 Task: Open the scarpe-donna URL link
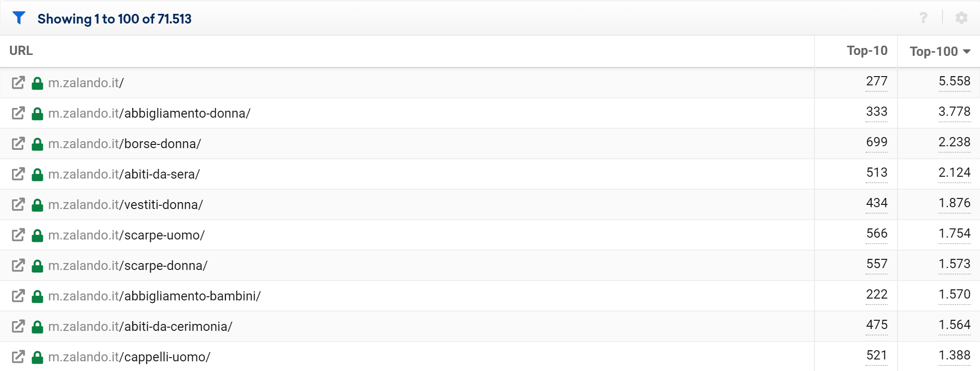[128, 266]
